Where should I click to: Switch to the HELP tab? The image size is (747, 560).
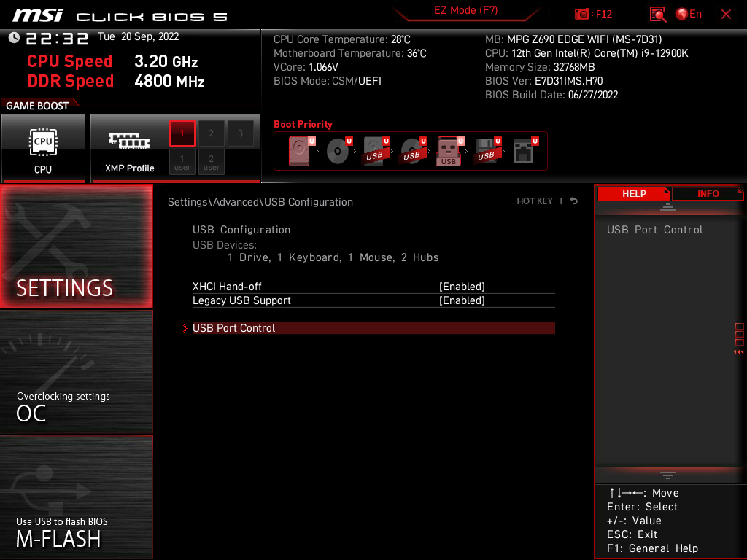[634, 193]
